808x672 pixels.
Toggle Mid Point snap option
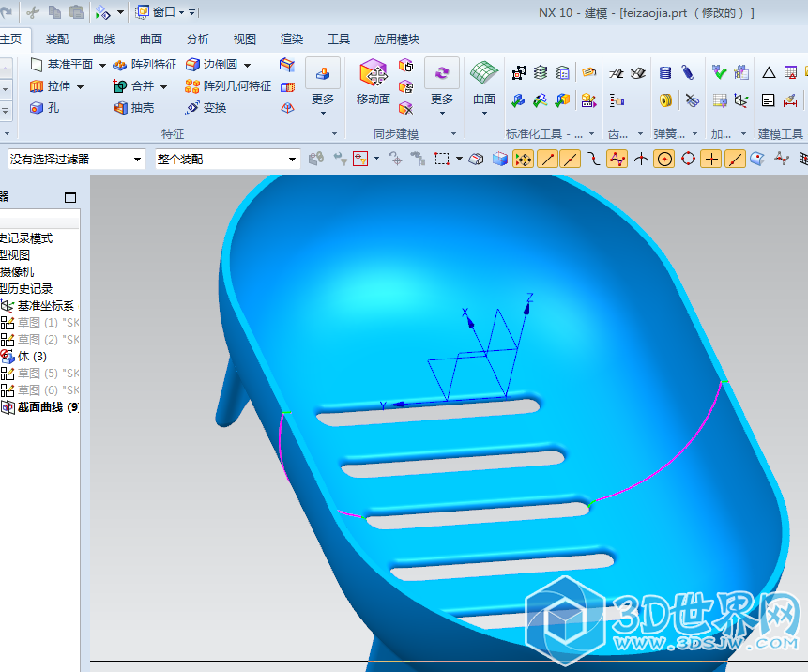point(571,160)
